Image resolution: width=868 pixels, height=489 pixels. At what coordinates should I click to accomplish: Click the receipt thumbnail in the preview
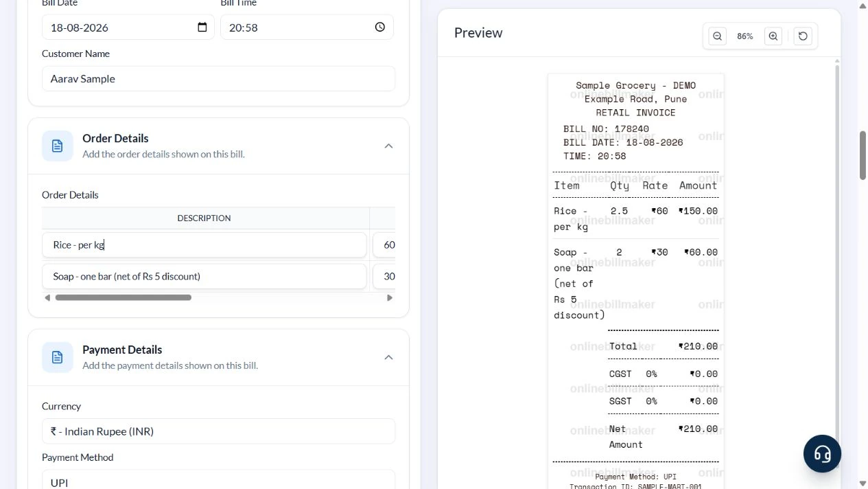point(636,282)
